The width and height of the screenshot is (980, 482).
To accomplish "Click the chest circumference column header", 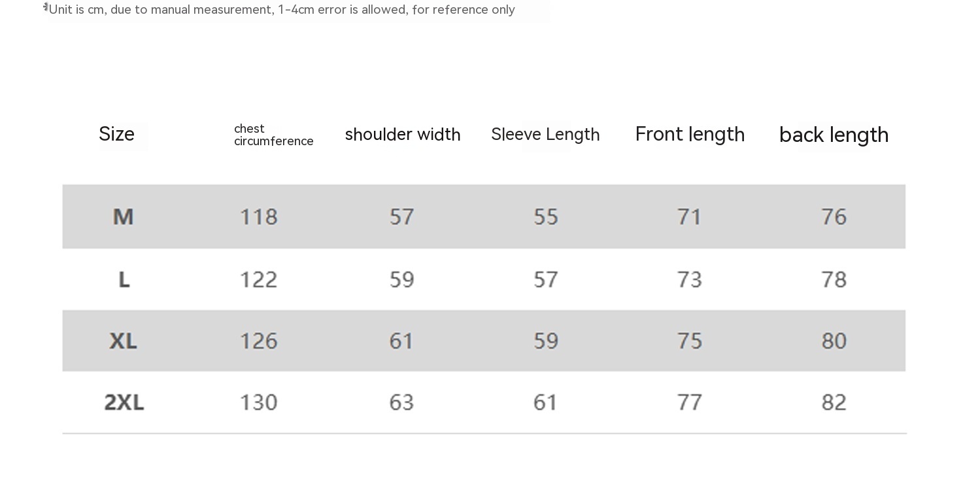I will [273, 135].
